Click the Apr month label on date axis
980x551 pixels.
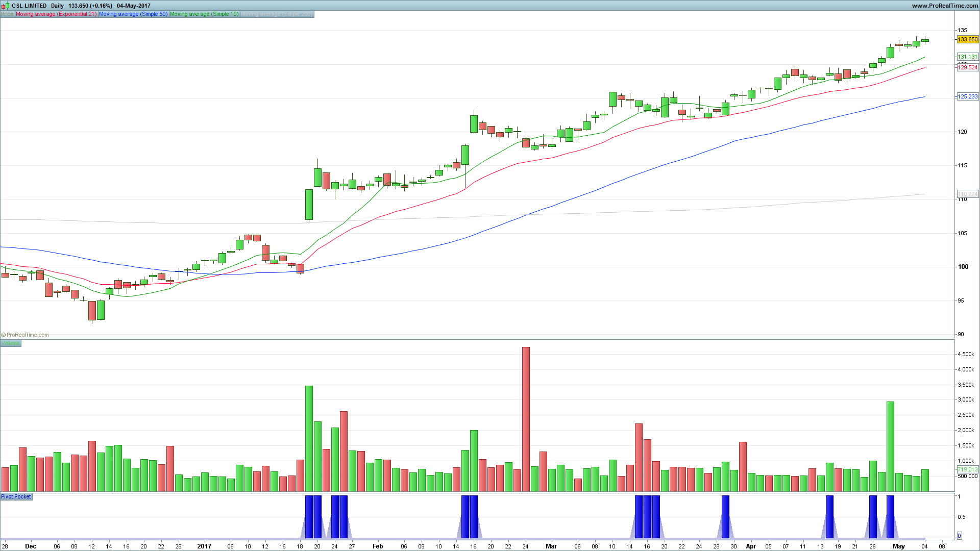(x=751, y=546)
